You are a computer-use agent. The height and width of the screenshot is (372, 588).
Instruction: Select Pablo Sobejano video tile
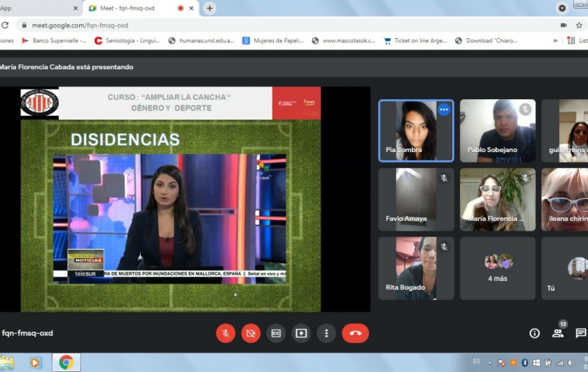pos(498,130)
